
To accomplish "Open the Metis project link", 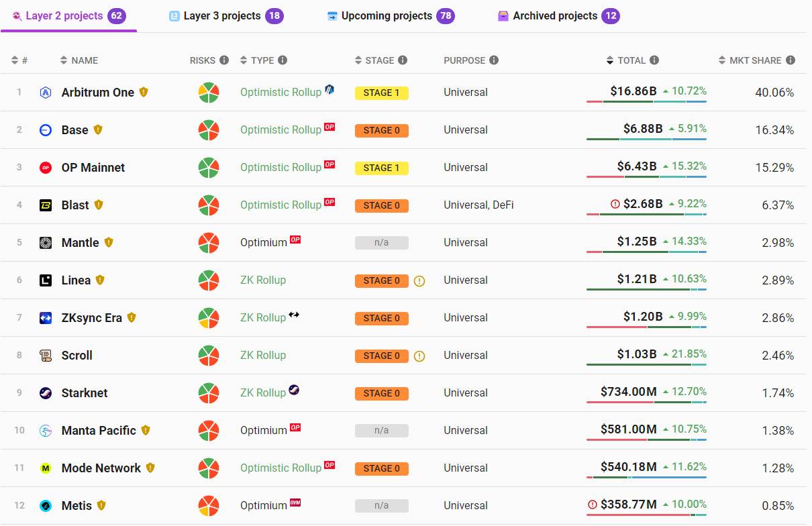I will coord(77,506).
